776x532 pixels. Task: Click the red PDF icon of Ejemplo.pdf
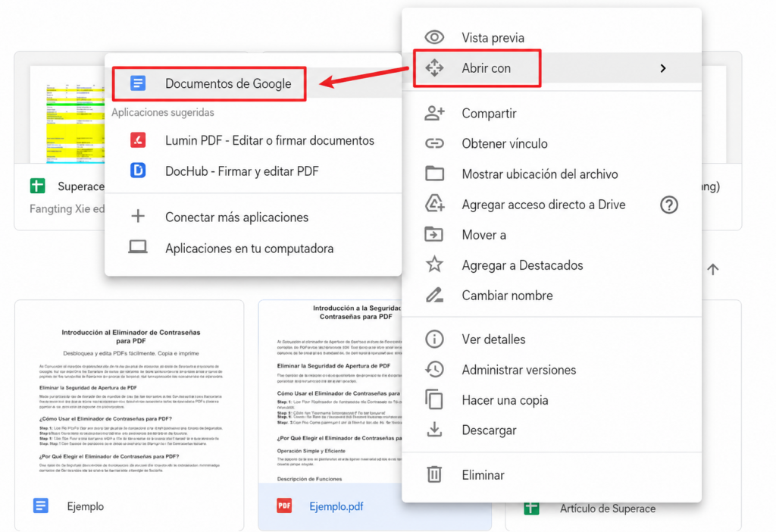(x=284, y=505)
